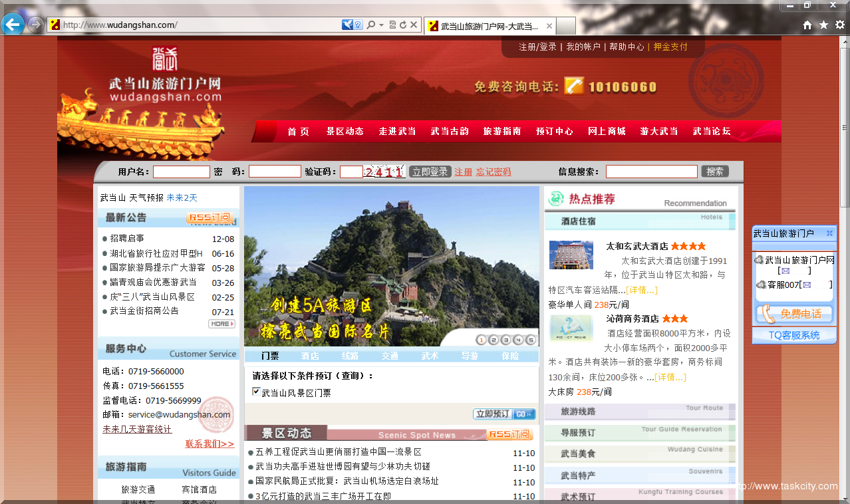
Task: Open the 招聘启事 announcement
Action: click(x=127, y=239)
